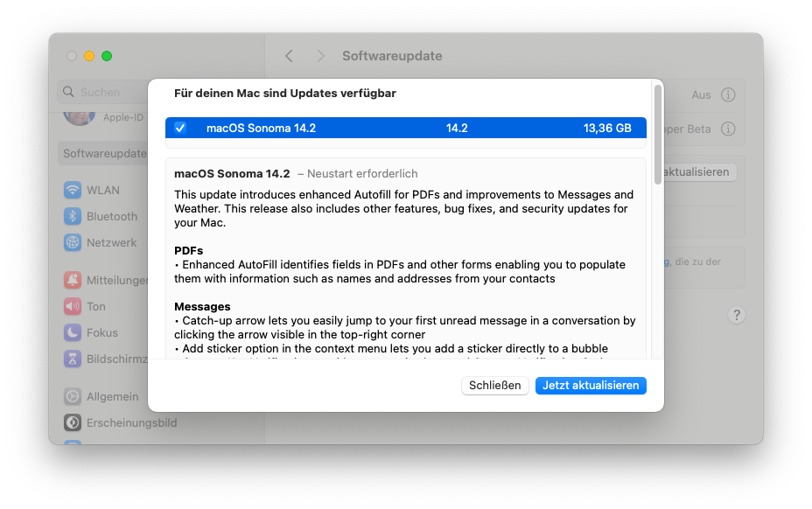Click the Apple-ID label
812x509 pixels.
click(123, 117)
